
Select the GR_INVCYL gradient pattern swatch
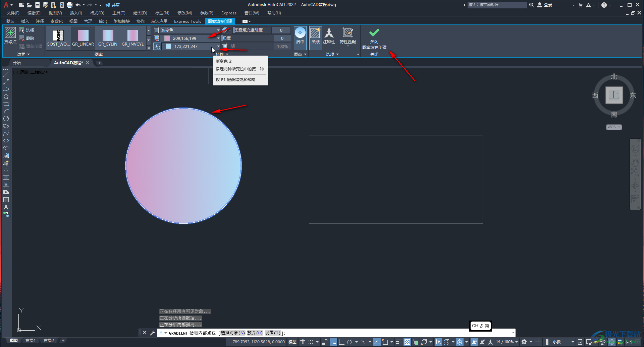(x=132, y=38)
